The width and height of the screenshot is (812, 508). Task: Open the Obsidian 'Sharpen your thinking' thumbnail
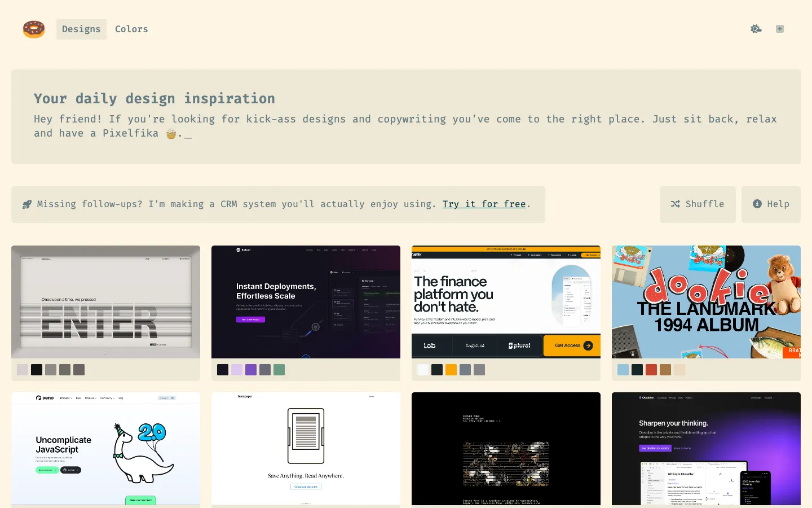pyautogui.click(x=706, y=449)
